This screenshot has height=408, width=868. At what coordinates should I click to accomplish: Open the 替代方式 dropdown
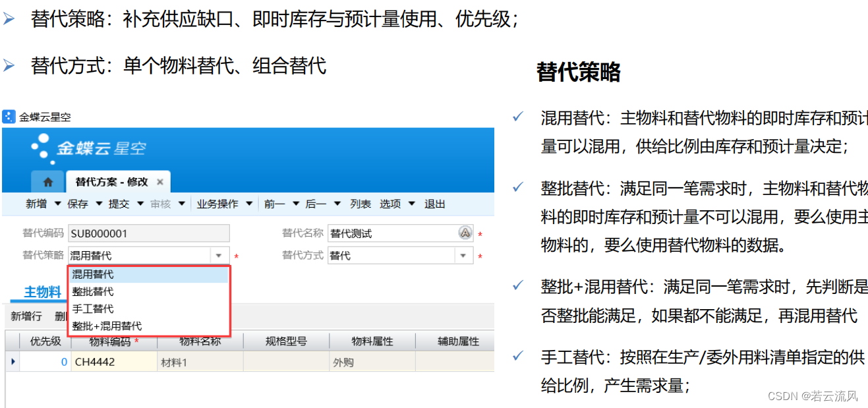[464, 255]
